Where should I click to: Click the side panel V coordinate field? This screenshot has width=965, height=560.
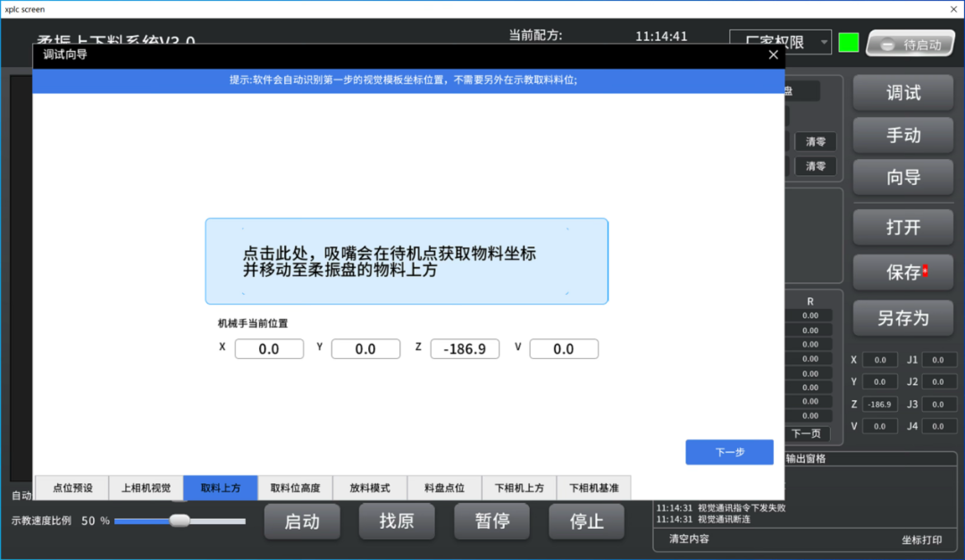point(880,426)
